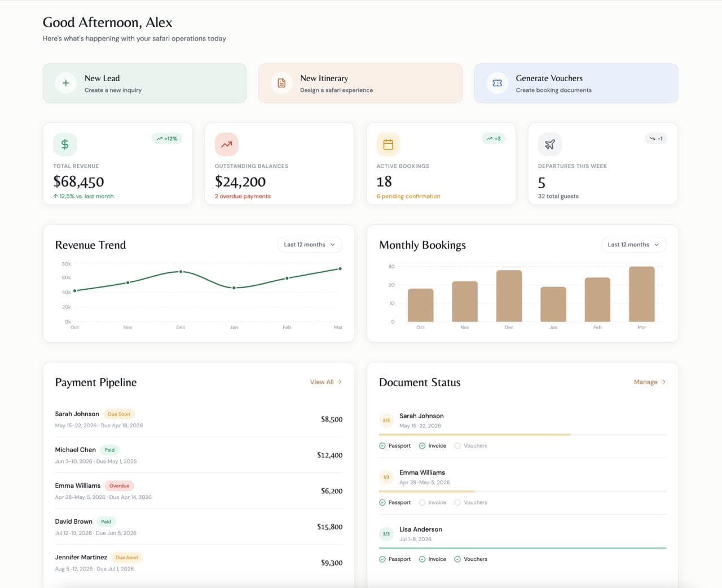This screenshot has width=722, height=588.
Task: Toggle Invoice check for Emma Williams
Action: click(422, 502)
